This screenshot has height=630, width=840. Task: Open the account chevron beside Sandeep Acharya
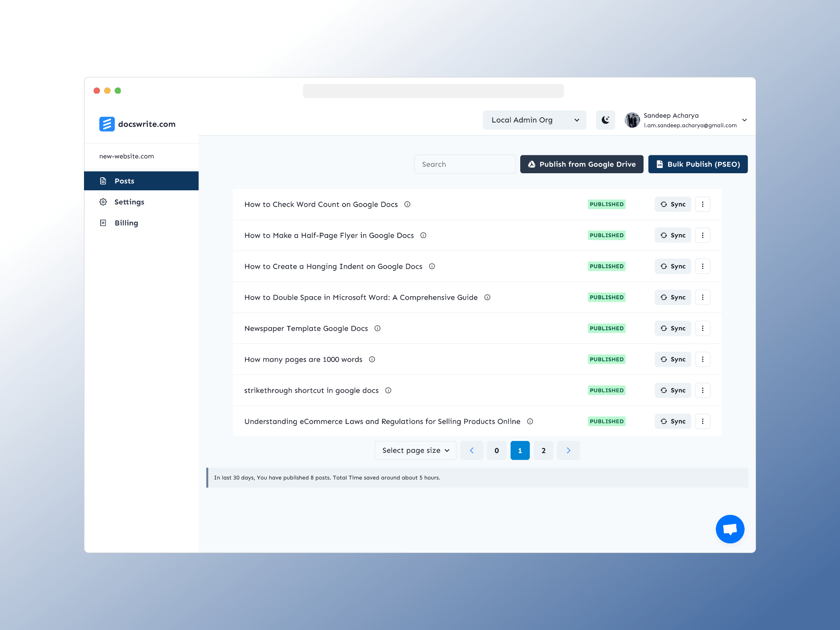pos(744,120)
